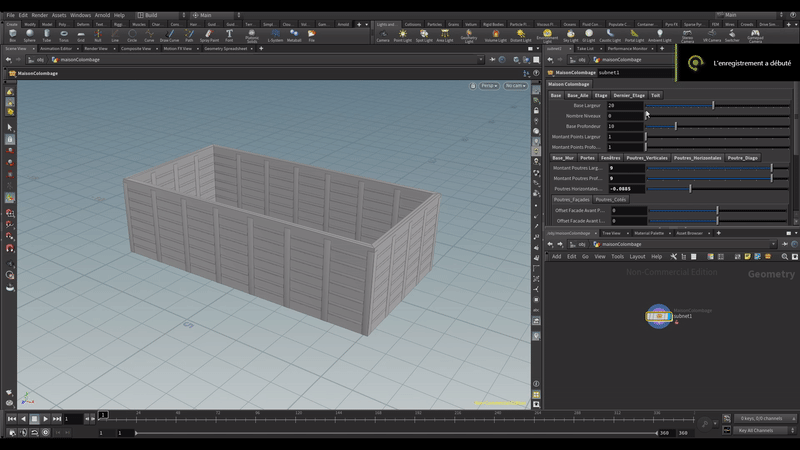Select the Draw Curve tool
800x450 pixels.
click(169, 35)
